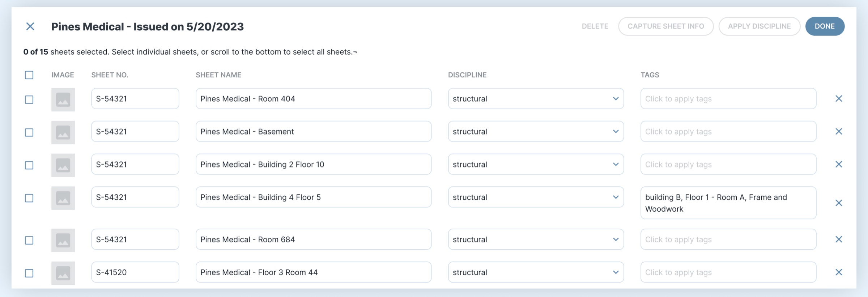The image size is (868, 297).
Task: Edit sheet name Building 2 Floor 10
Action: 314,165
